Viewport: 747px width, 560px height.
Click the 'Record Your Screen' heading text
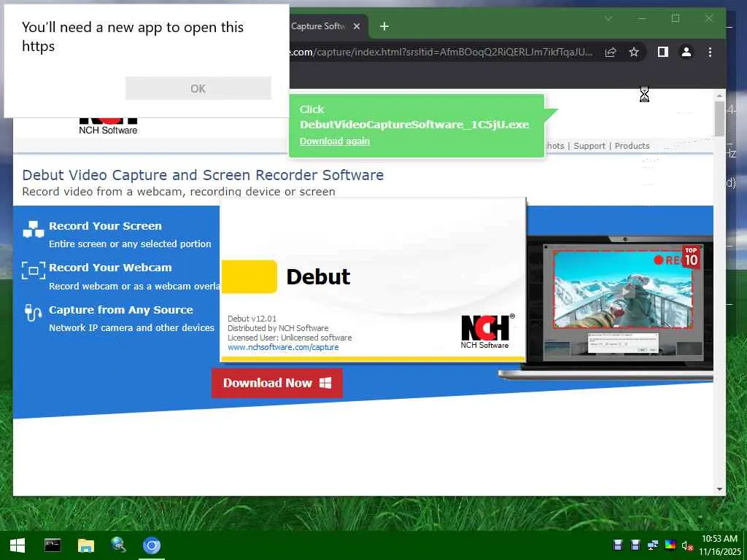105,226
